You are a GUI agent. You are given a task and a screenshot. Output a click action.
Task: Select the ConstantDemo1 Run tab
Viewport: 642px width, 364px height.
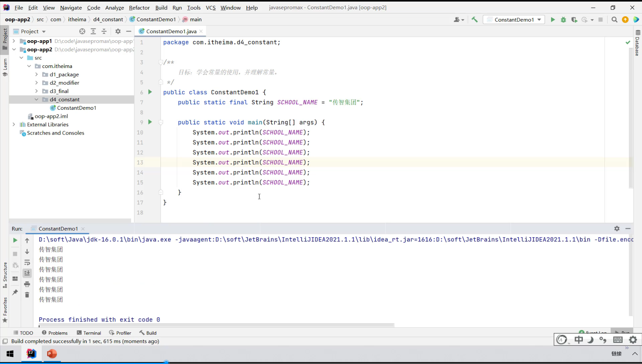[x=58, y=229]
